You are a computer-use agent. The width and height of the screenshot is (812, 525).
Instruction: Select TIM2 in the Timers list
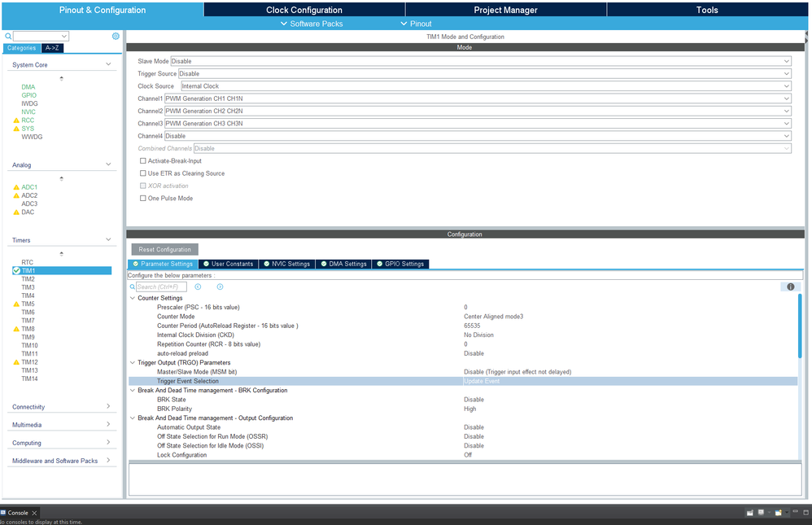pos(28,279)
